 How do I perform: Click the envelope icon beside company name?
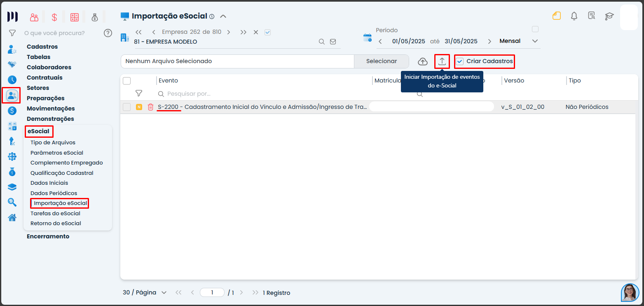pyautogui.click(x=333, y=42)
